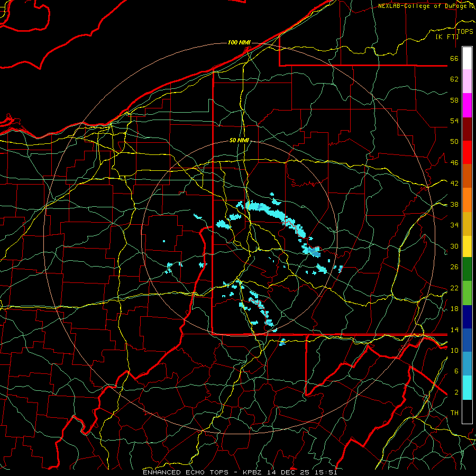Image resolution: width=476 pixels, height=476 pixels.
Task: Click the 14 legend value
Action: coord(454,329)
